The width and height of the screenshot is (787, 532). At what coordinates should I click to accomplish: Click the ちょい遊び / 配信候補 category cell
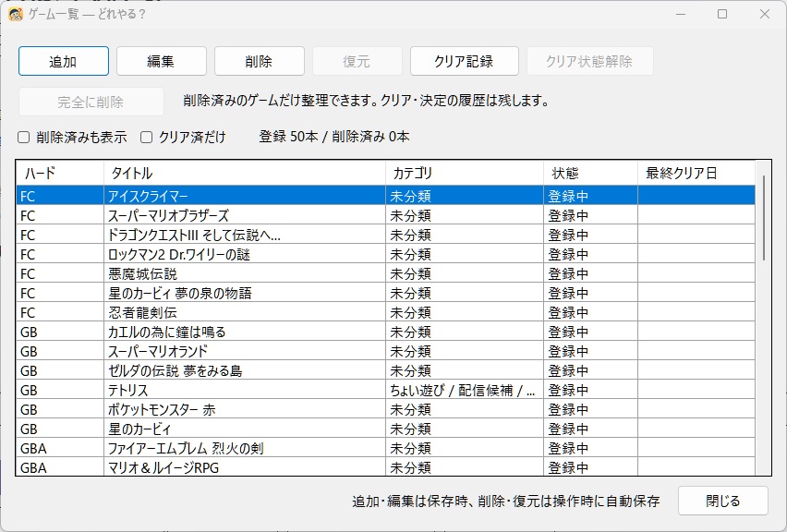[465, 390]
